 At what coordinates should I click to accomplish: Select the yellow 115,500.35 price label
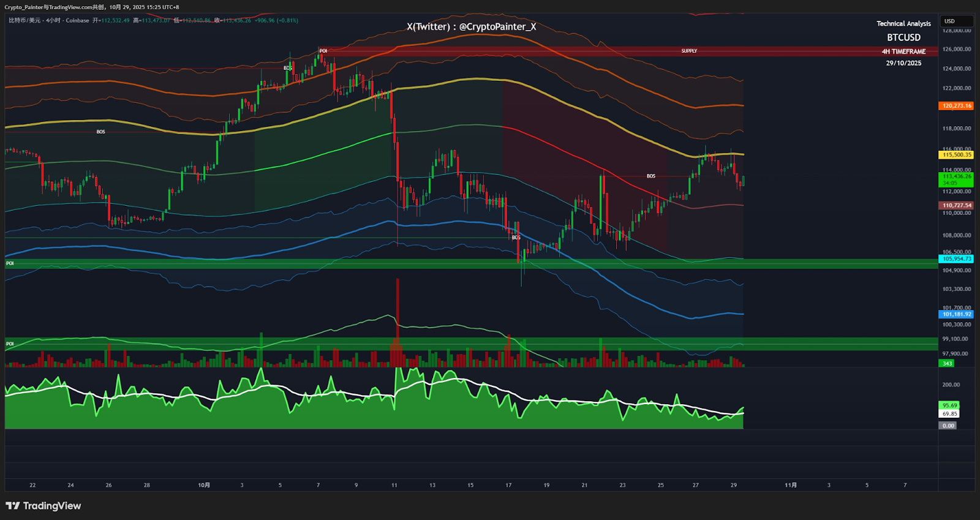(957, 155)
